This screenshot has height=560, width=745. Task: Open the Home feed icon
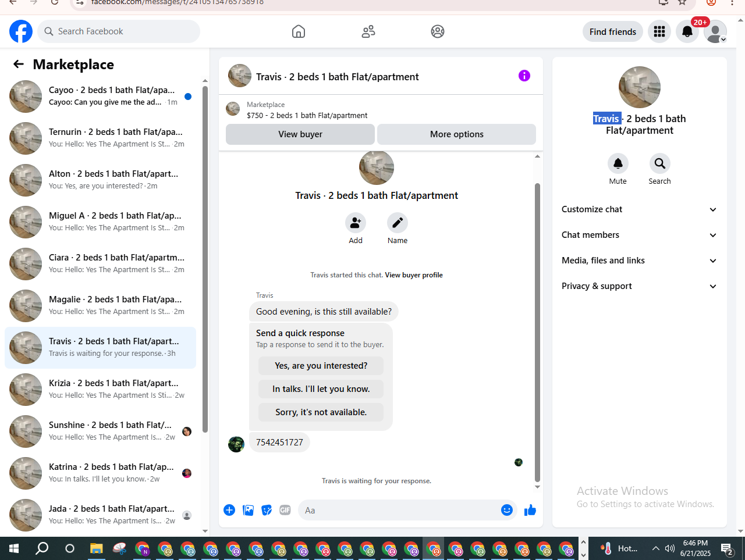(x=299, y=31)
